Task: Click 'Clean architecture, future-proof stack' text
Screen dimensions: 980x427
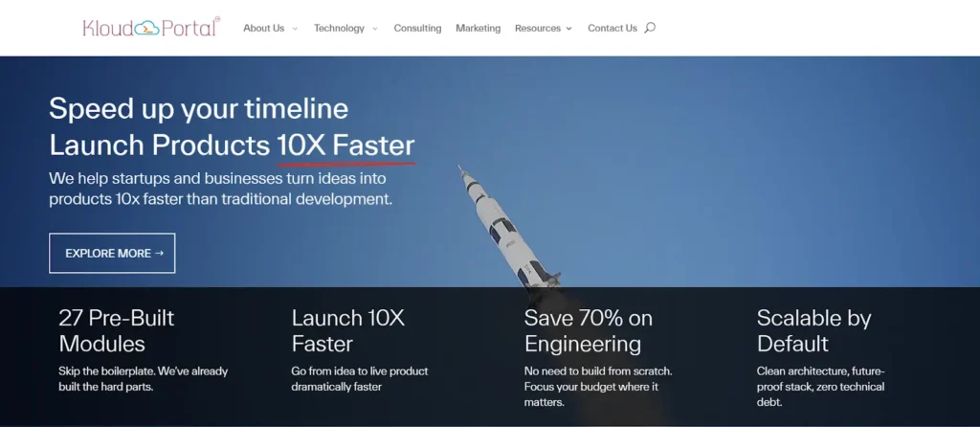Action: point(820,387)
